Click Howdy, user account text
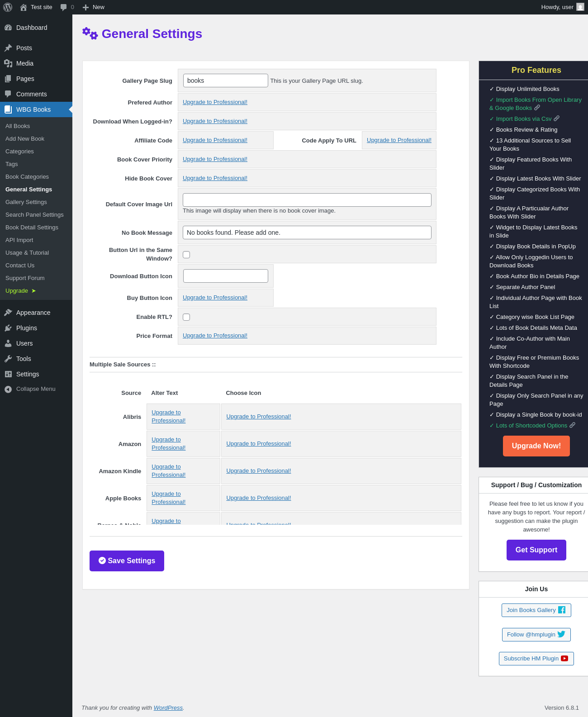This screenshot has height=717, width=588. pos(557,7)
